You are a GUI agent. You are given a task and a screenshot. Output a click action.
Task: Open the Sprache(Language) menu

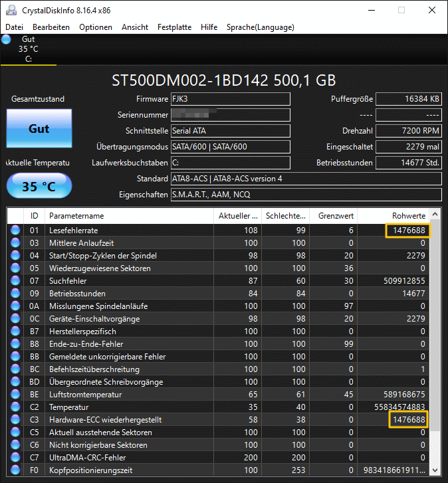261,27
